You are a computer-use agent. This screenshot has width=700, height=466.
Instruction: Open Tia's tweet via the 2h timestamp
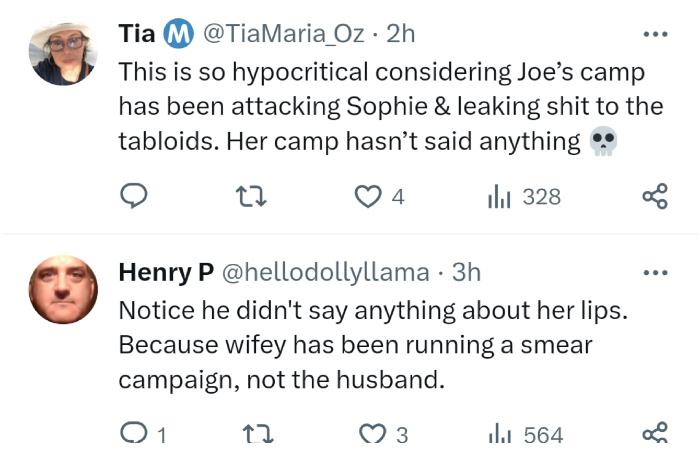tap(400, 34)
